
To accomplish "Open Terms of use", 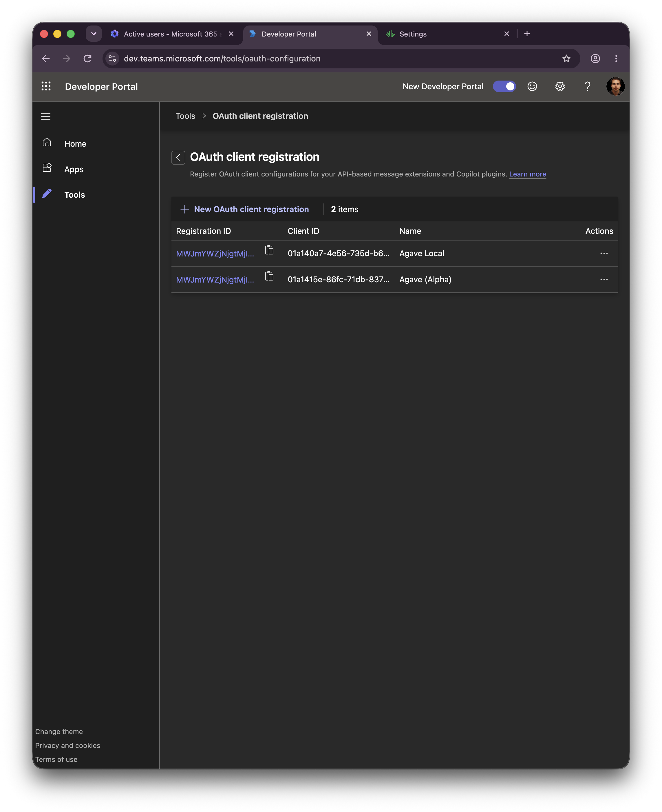I will 56,759.
